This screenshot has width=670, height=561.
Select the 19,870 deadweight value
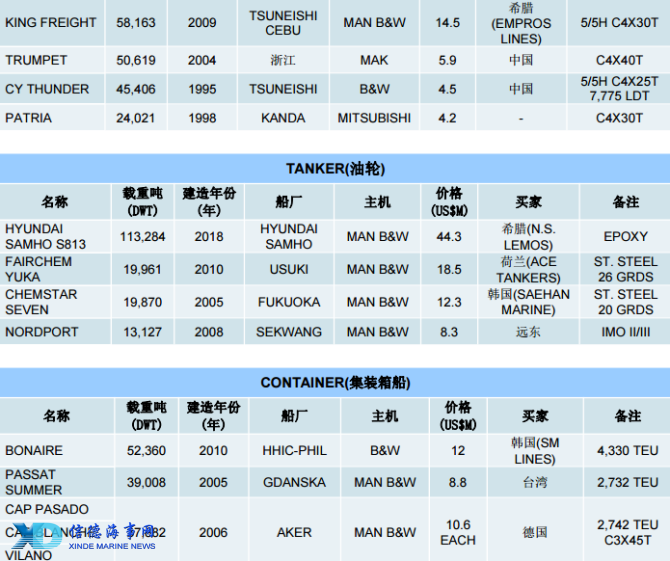tap(142, 302)
